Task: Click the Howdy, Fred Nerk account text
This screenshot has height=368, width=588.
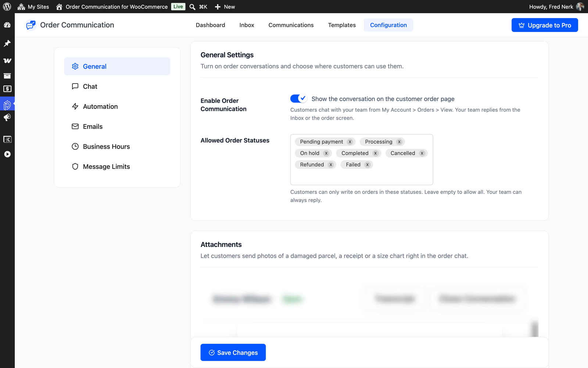Action: [x=551, y=7]
